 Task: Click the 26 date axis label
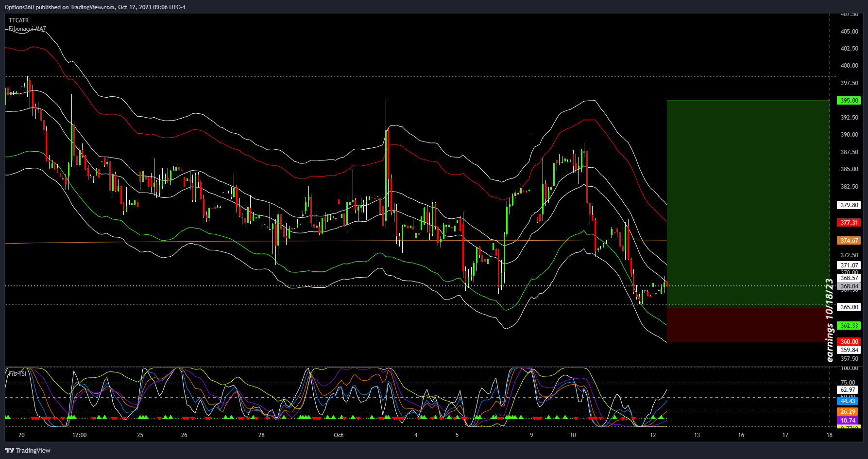coord(184,435)
